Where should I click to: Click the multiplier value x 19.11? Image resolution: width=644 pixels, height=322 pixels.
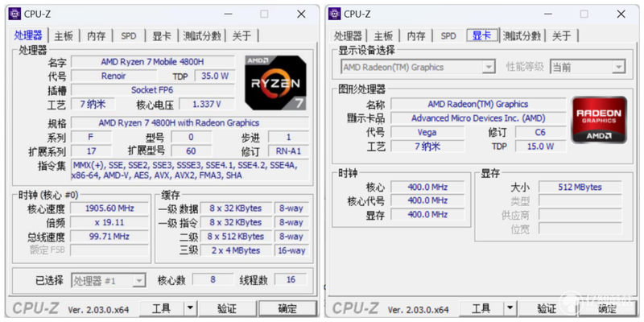click(x=109, y=223)
